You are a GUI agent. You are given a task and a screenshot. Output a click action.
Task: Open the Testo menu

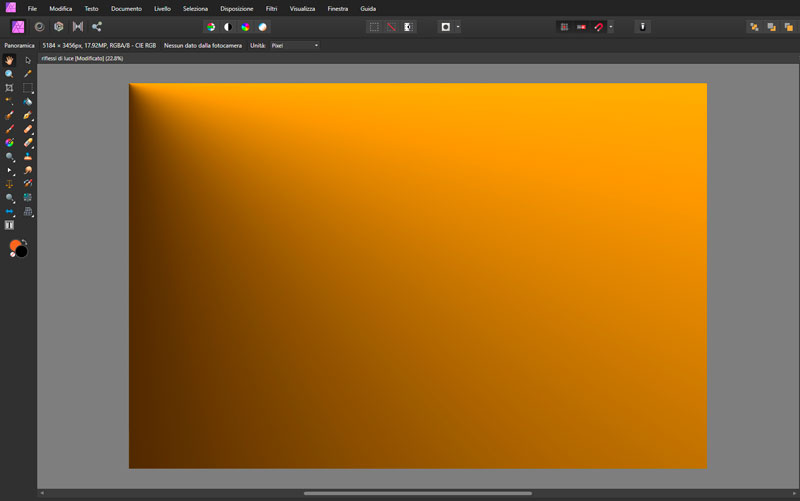click(91, 9)
